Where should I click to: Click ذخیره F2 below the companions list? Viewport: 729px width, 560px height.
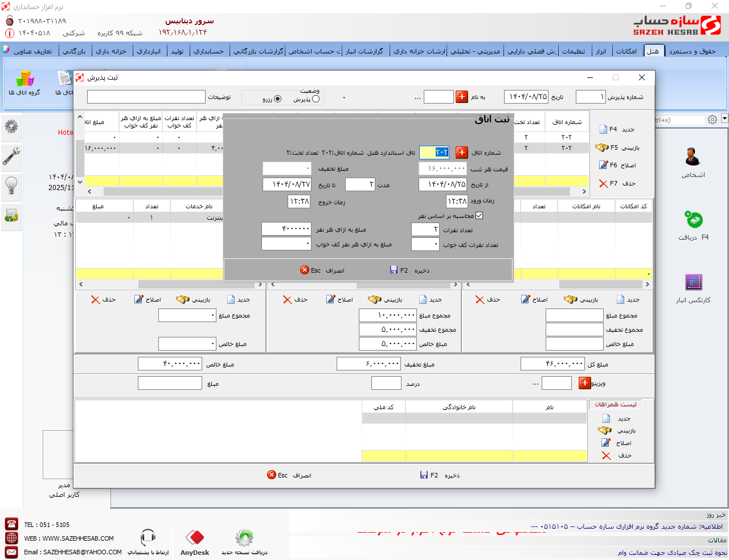click(440, 475)
